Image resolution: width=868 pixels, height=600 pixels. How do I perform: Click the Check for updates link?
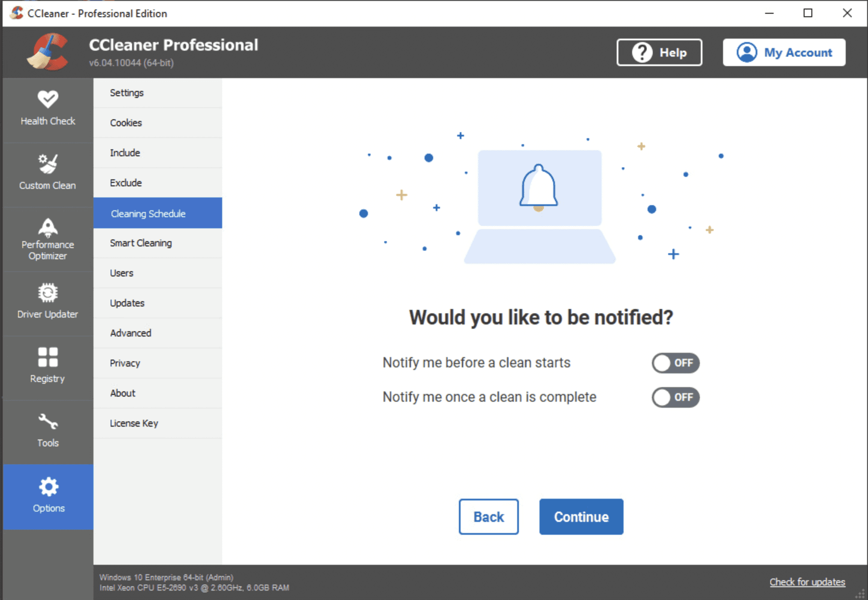(807, 582)
